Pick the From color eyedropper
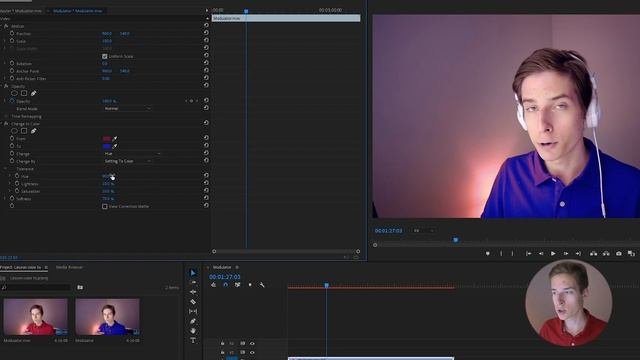 (115, 139)
